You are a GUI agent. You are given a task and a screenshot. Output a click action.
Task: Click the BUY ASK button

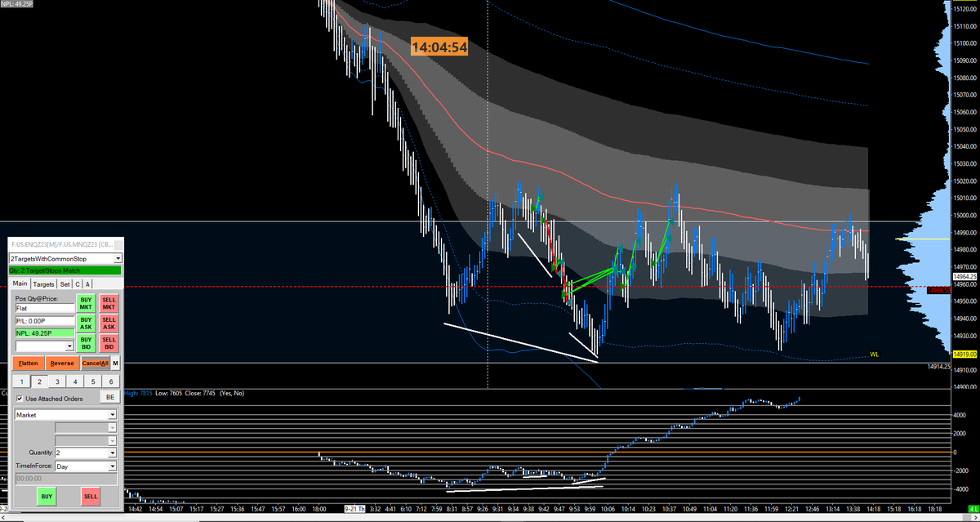point(86,323)
